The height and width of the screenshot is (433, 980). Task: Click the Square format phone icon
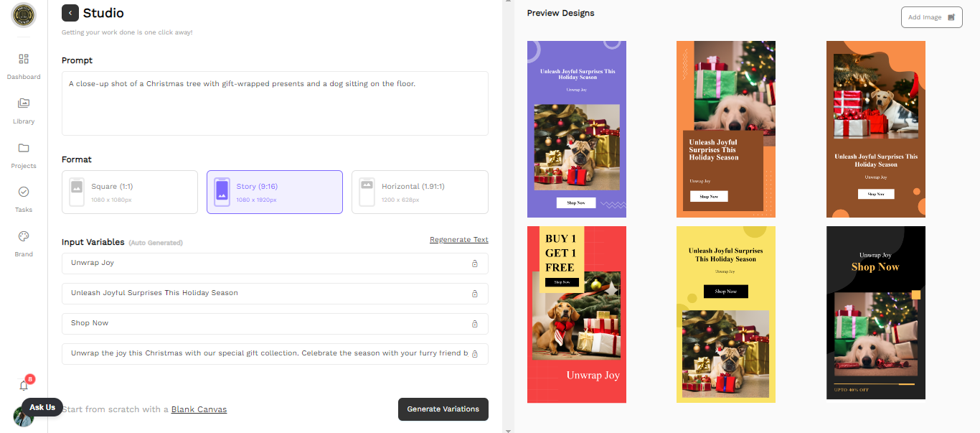click(77, 192)
